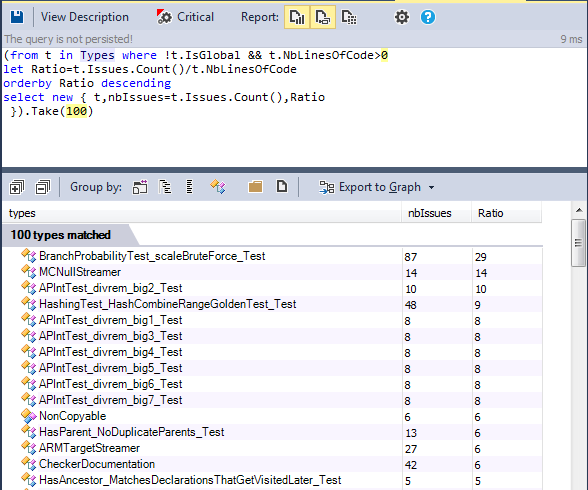
Task: Open help with the blue question mark icon
Action: 428,17
